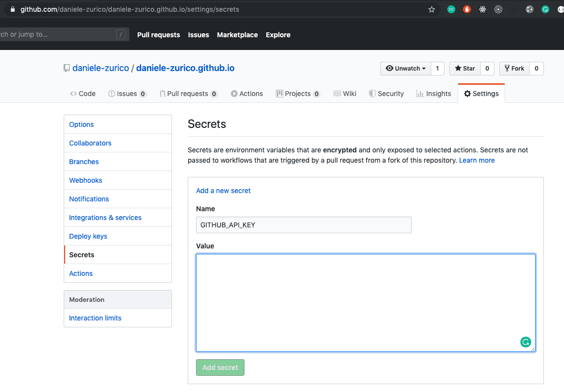Screen dimensions: 564x392
Task: Click the repository book icon
Action: (67, 68)
